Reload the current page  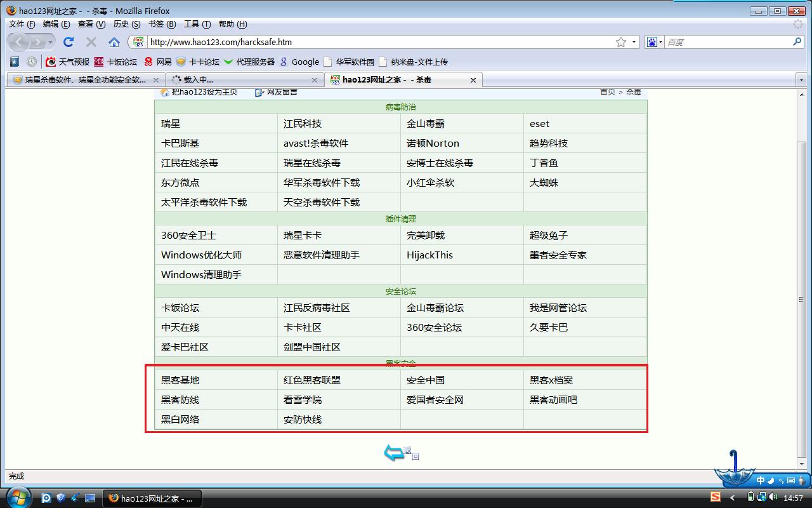click(69, 42)
